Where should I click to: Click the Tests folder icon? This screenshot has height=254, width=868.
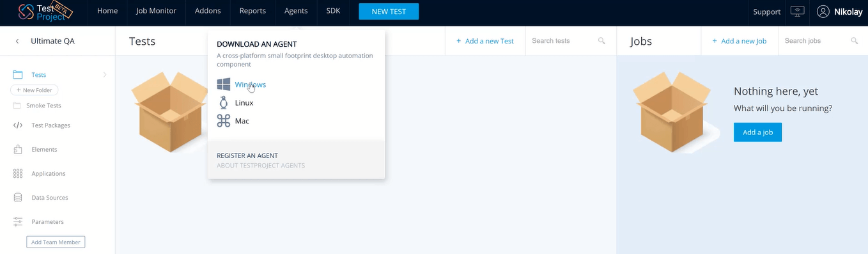18,75
